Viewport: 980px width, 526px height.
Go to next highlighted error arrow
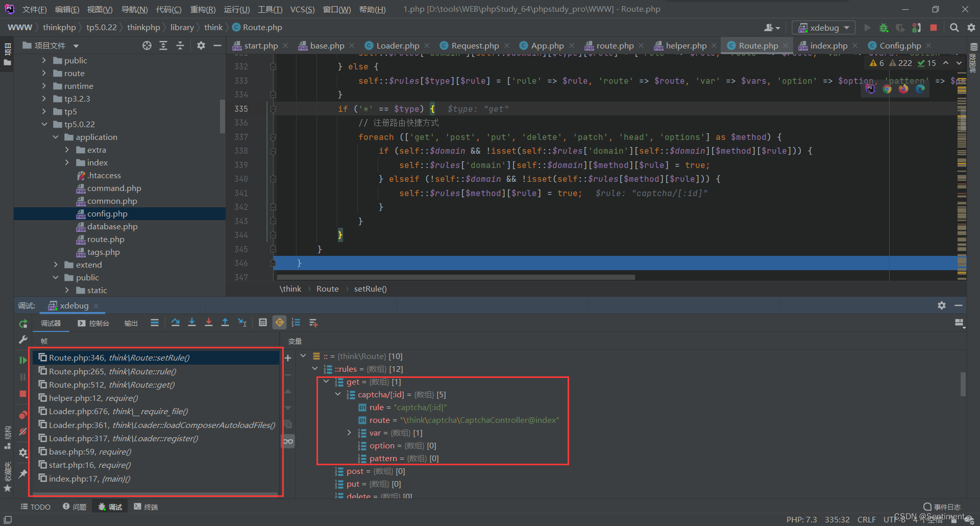pyautogui.click(x=959, y=63)
